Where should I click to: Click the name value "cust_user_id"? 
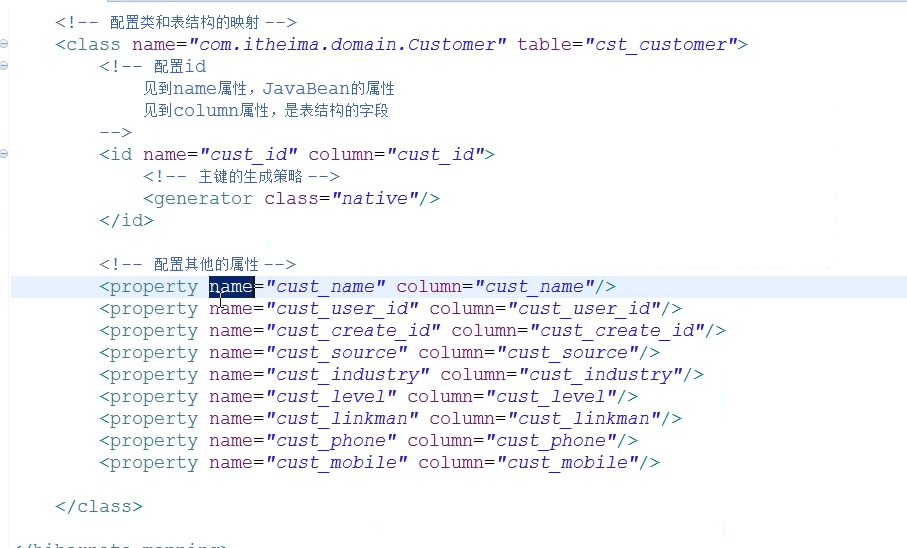pos(342,308)
